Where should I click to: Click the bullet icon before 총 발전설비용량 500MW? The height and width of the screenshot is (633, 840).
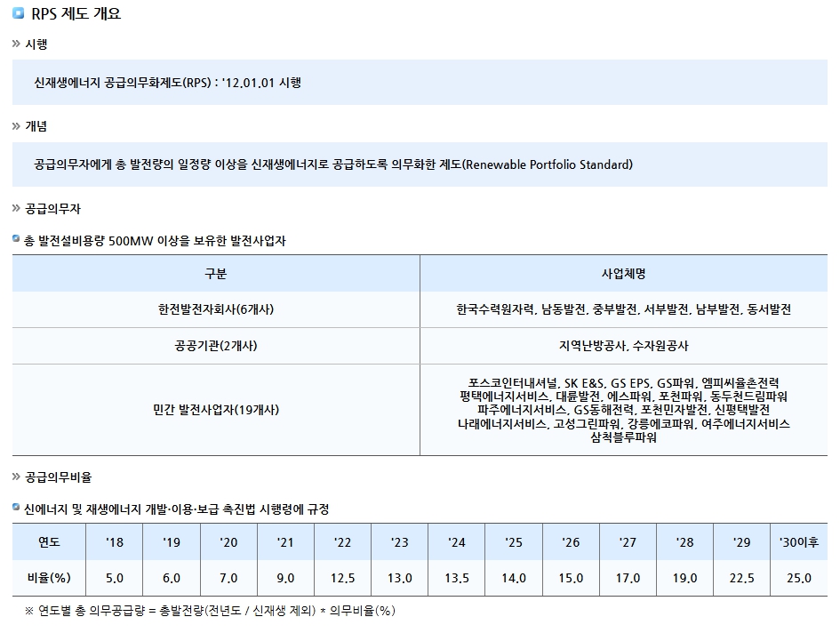click(x=16, y=240)
